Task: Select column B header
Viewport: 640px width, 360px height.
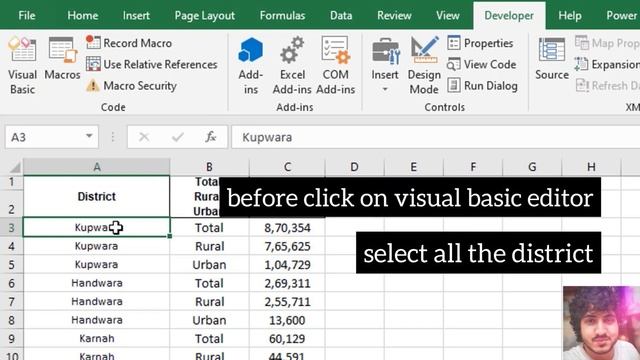Action: pyautogui.click(x=209, y=167)
